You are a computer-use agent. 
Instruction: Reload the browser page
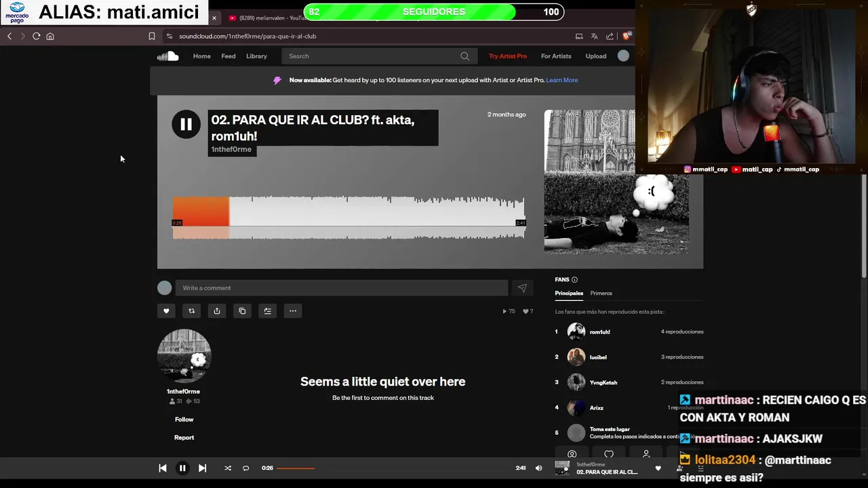point(37,36)
